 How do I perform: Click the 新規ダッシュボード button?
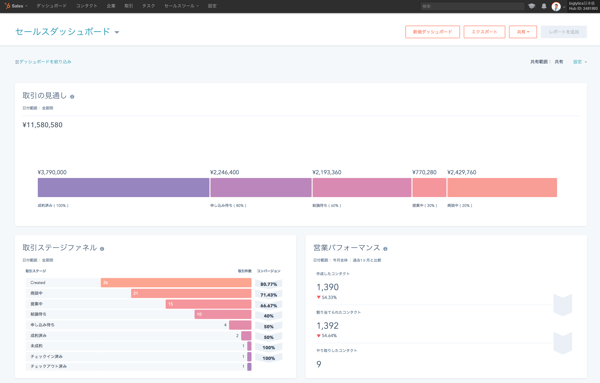[x=432, y=32]
